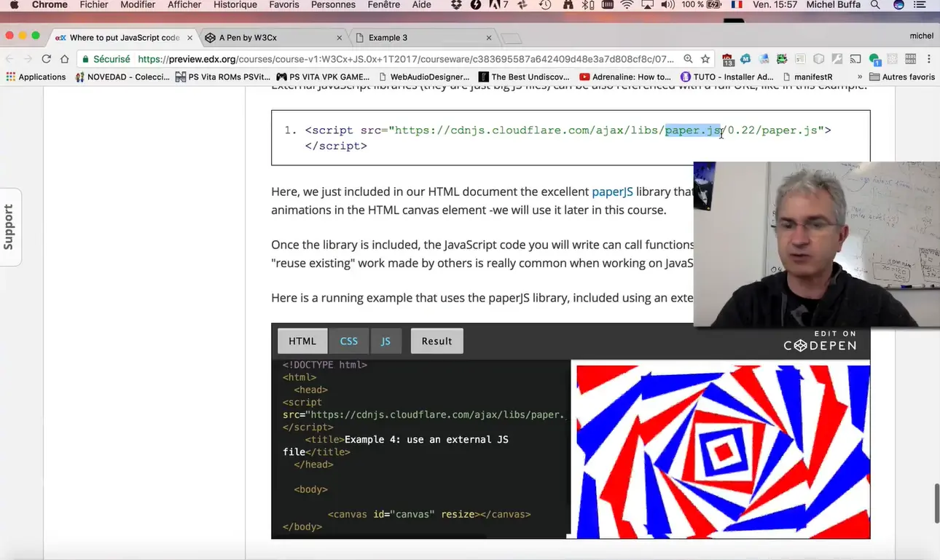Open the Aide menu
The image size is (940, 560).
pyautogui.click(x=421, y=5)
